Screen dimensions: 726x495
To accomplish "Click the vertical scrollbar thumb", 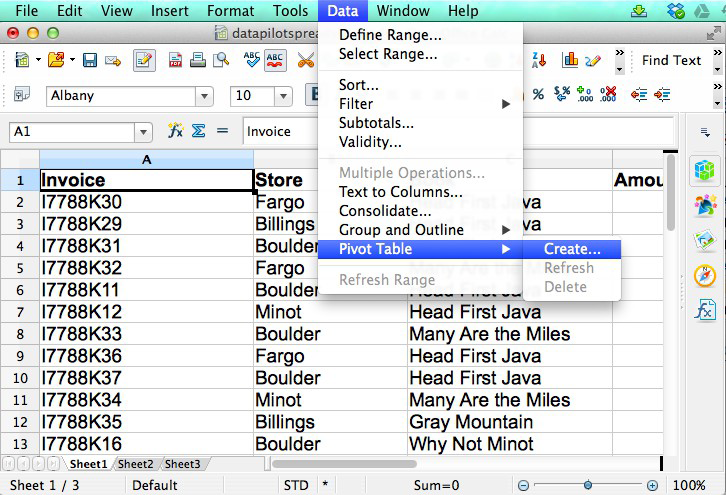I will (670, 192).
